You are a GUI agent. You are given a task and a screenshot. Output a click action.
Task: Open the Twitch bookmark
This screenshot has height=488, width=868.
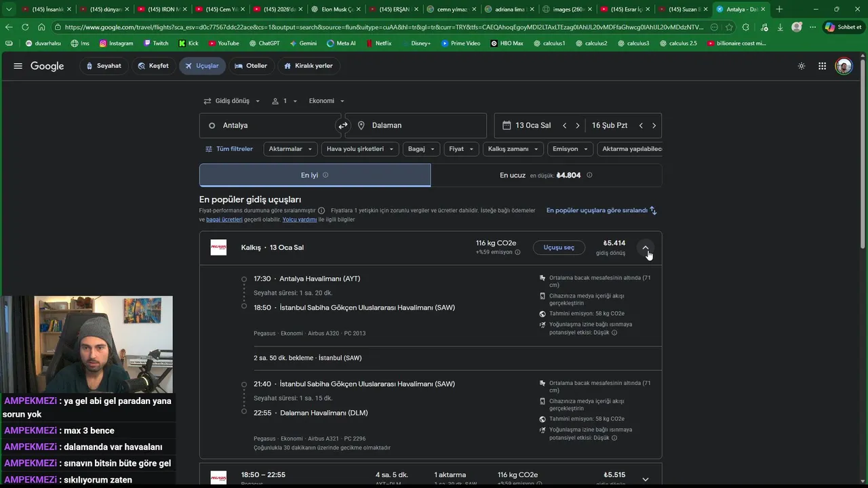click(x=156, y=43)
